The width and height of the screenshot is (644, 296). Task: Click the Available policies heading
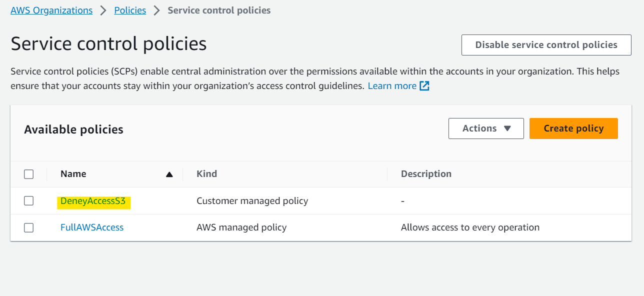click(73, 129)
